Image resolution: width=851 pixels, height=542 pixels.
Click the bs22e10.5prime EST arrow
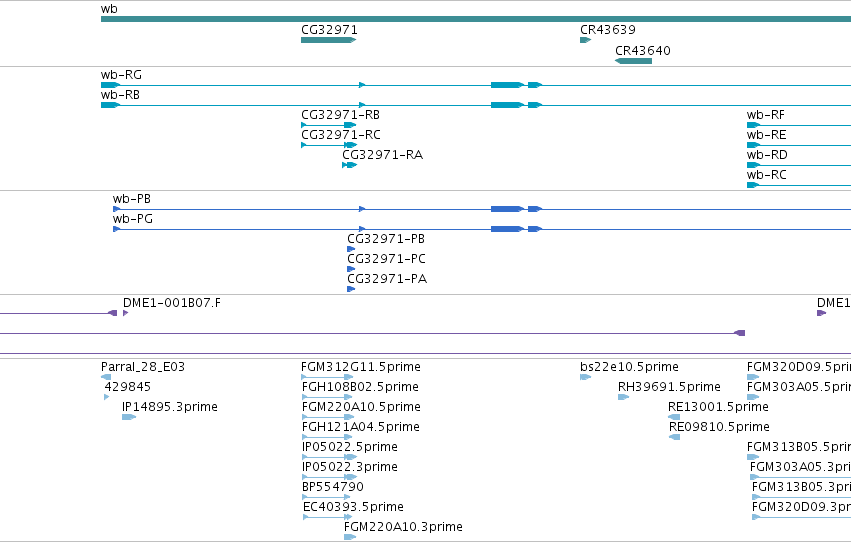[586, 377]
